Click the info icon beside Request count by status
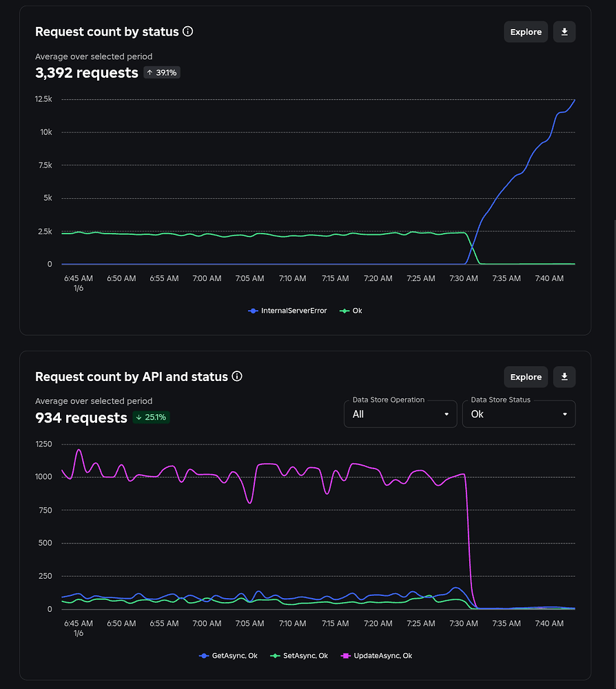Screen dimensions: 616x689 click(x=187, y=32)
